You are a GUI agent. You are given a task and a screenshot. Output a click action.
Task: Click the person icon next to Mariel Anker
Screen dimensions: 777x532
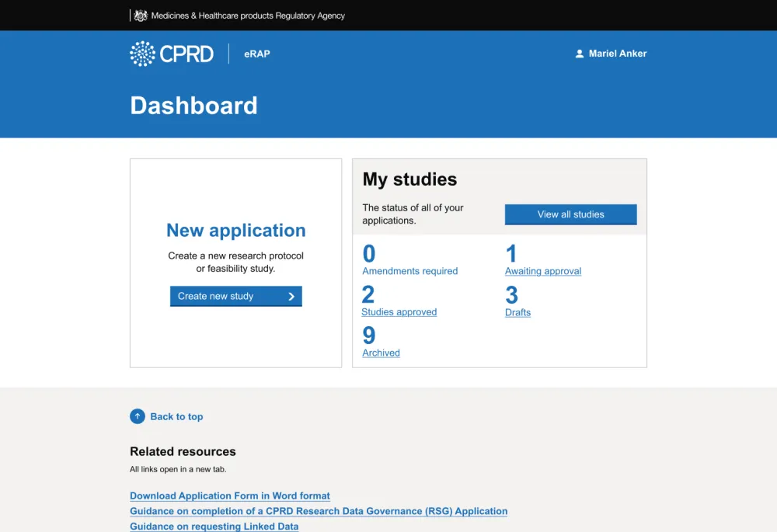tap(579, 53)
